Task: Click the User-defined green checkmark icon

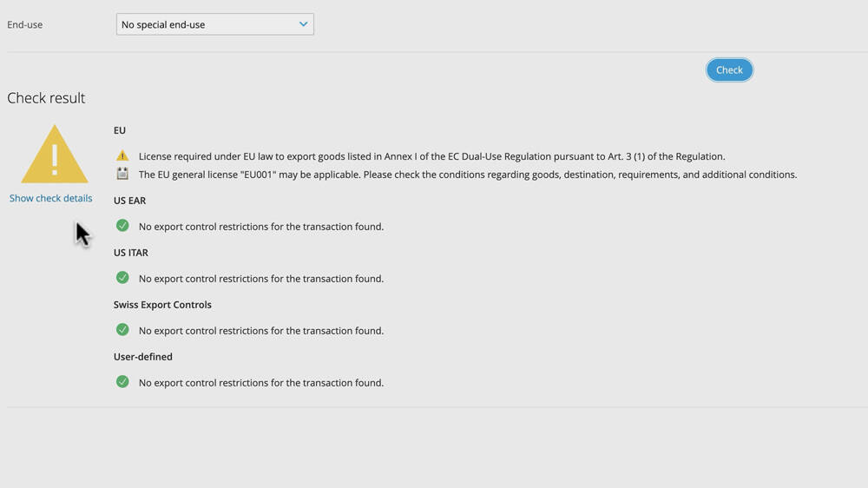Action: 122,382
